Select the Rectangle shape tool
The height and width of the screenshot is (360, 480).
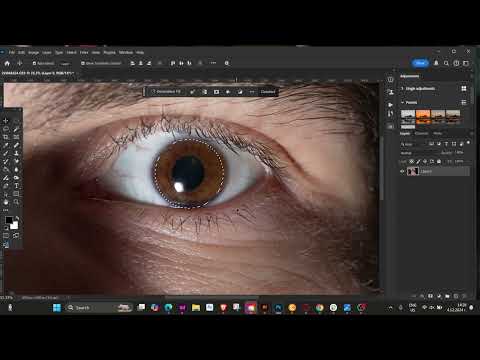[x=16, y=194]
